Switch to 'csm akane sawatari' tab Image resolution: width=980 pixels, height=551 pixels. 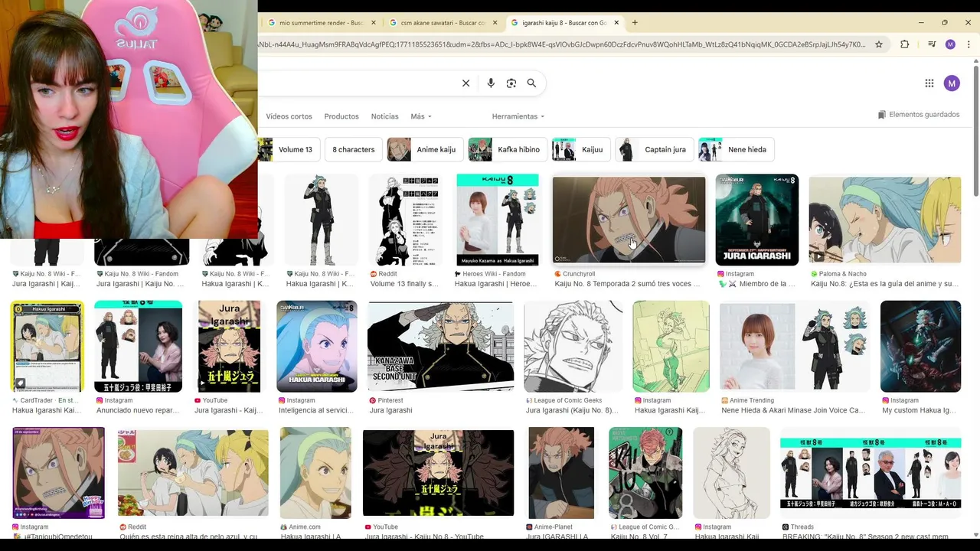tap(443, 23)
